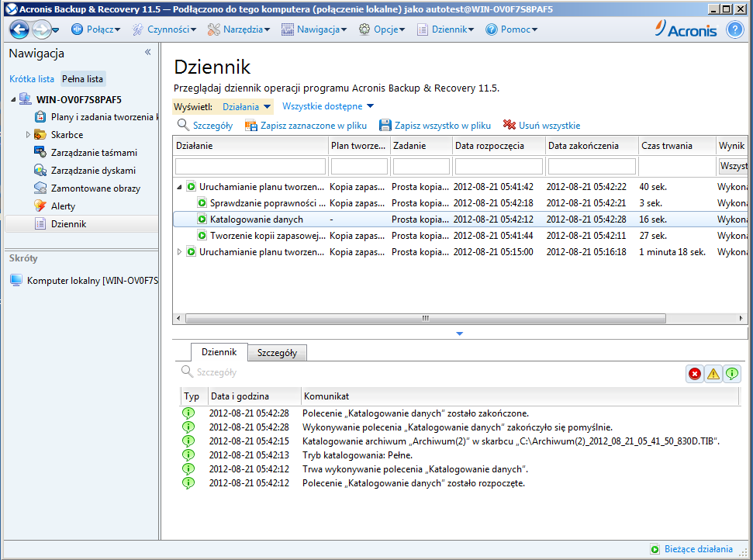753x560 pixels.
Task: Open the Opcje menu
Action: (382, 29)
